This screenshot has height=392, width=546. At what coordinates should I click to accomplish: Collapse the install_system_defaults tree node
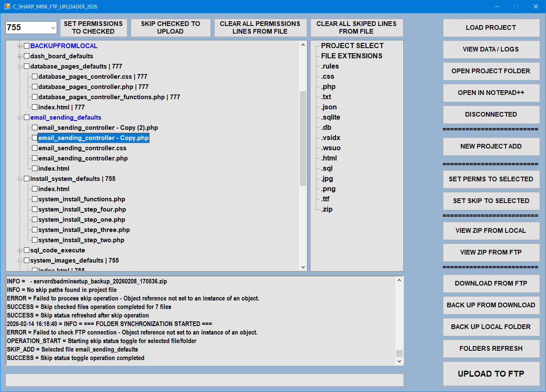click(20, 179)
